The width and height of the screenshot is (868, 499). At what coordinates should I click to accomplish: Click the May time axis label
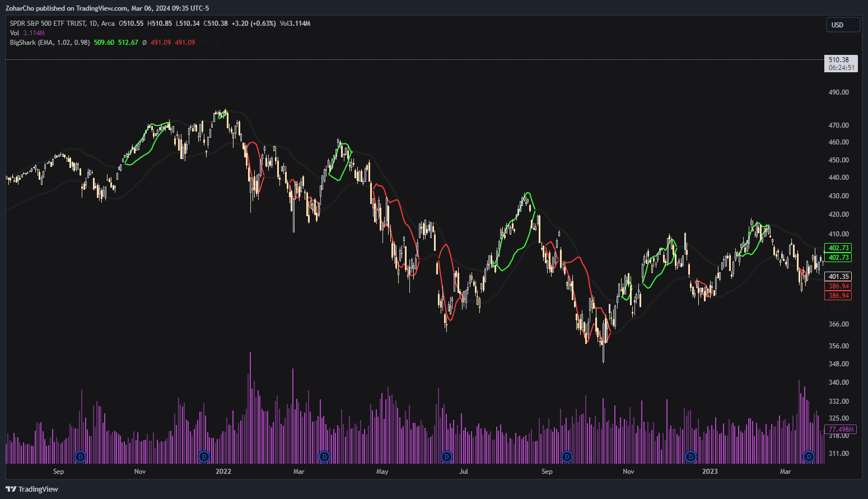pyautogui.click(x=382, y=472)
